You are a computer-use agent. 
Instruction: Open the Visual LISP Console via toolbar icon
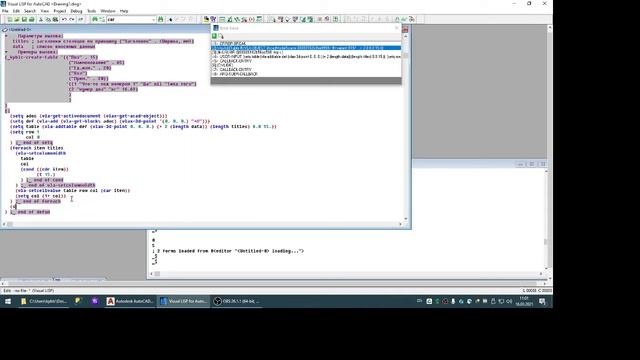(222, 19)
